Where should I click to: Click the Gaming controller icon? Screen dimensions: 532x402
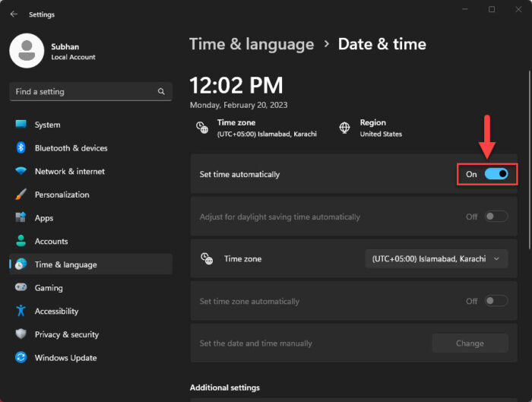point(21,287)
